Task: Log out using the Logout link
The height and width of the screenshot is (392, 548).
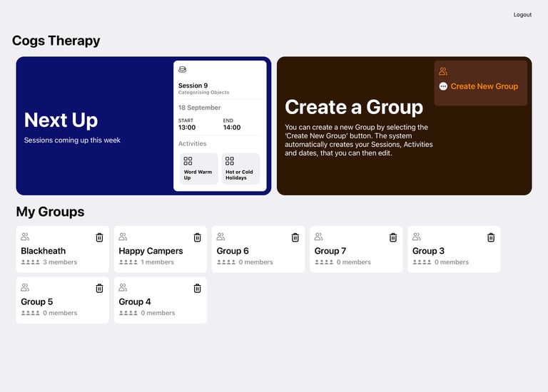Action: (x=522, y=15)
